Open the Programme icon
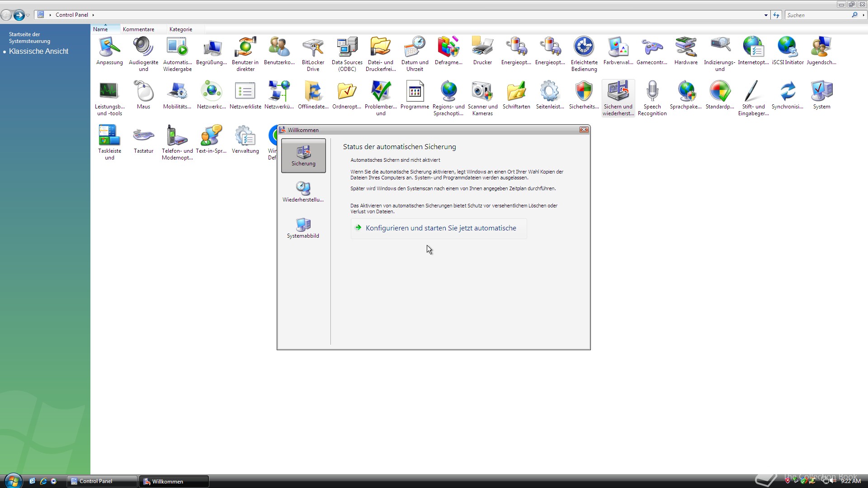Screen dimensions: 868x488 (x=415, y=96)
